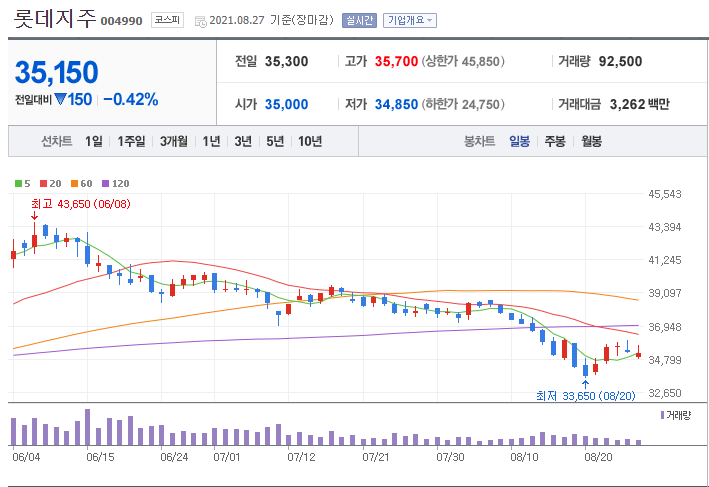This screenshot has width=709, height=487.
Task: Click the calendar icon beside 2021.08.27
Action: [200, 21]
